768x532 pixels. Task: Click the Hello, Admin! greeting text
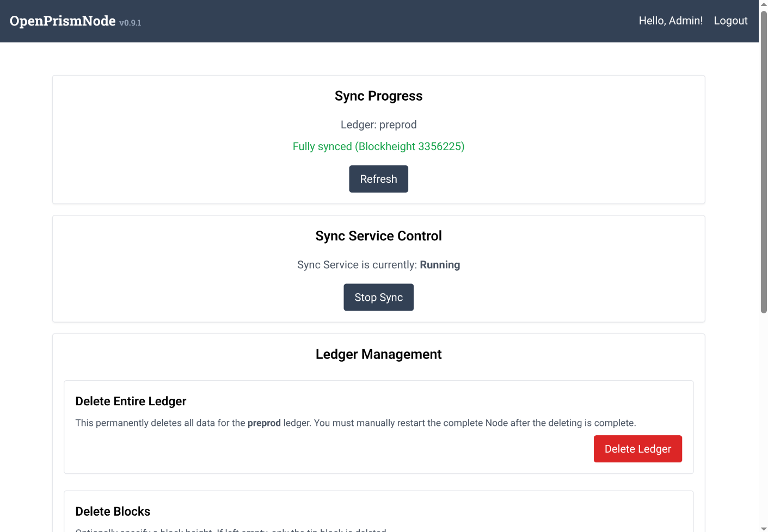point(671,21)
